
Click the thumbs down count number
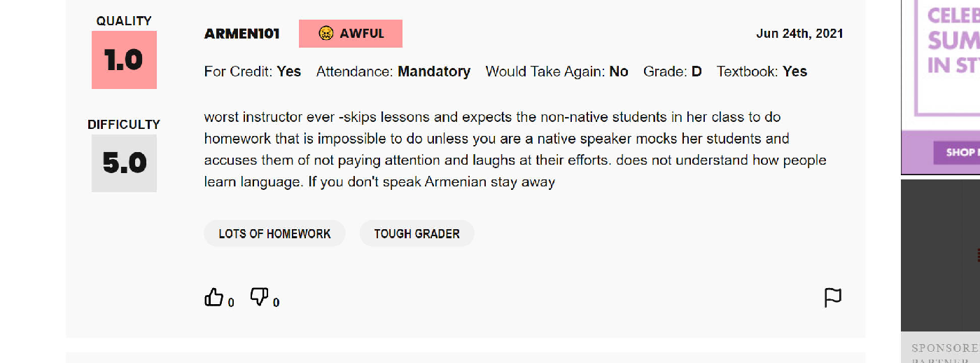pyautogui.click(x=276, y=303)
